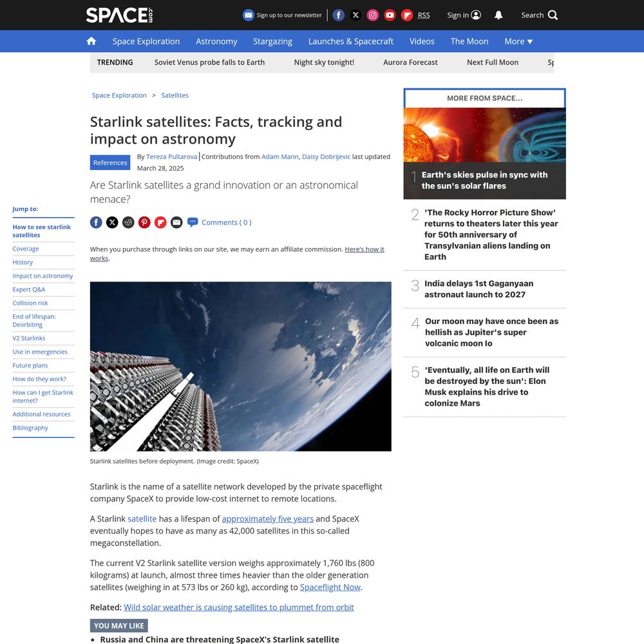644x644 pixels.
Task: Open Next Full Moon trending link
Action: pyautogui.click(x=493, y=62)
